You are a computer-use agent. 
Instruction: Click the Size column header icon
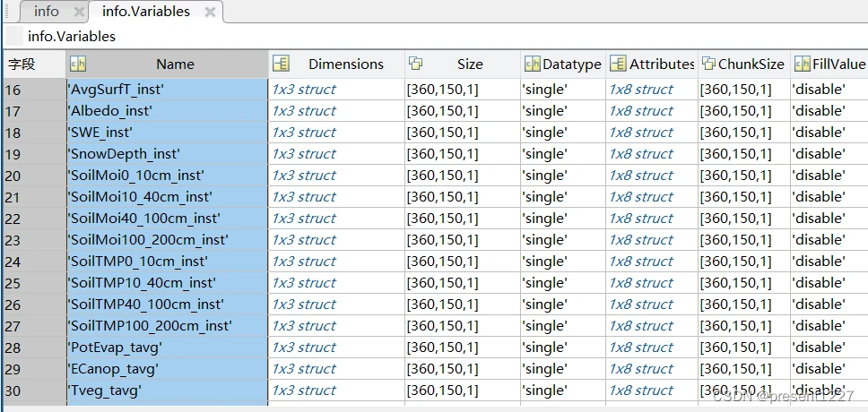coord(416,64)
